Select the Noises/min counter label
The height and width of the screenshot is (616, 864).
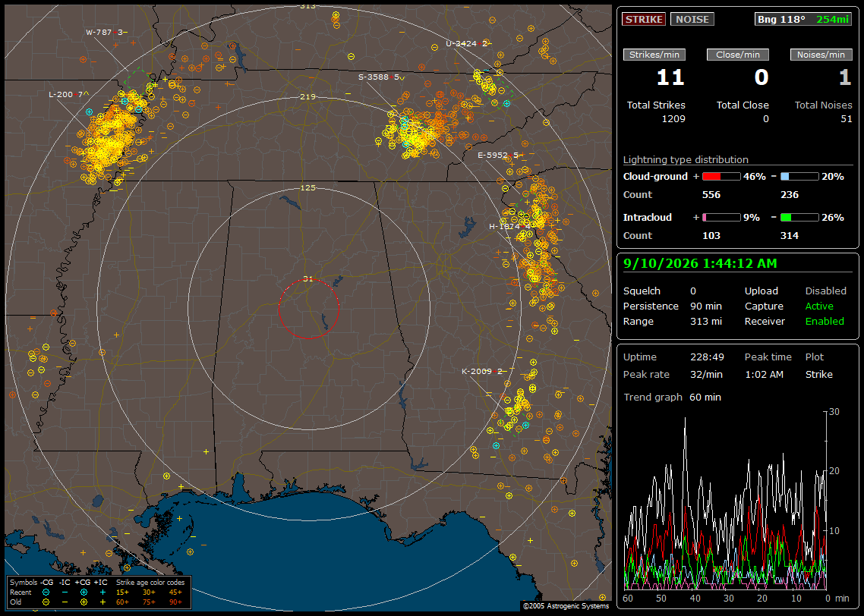pos(821,55)
